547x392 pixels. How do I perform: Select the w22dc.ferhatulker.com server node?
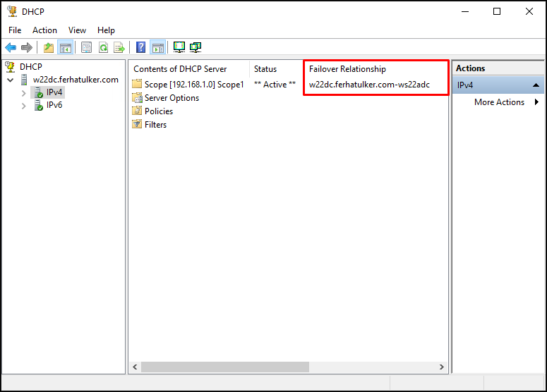(76, 80)
